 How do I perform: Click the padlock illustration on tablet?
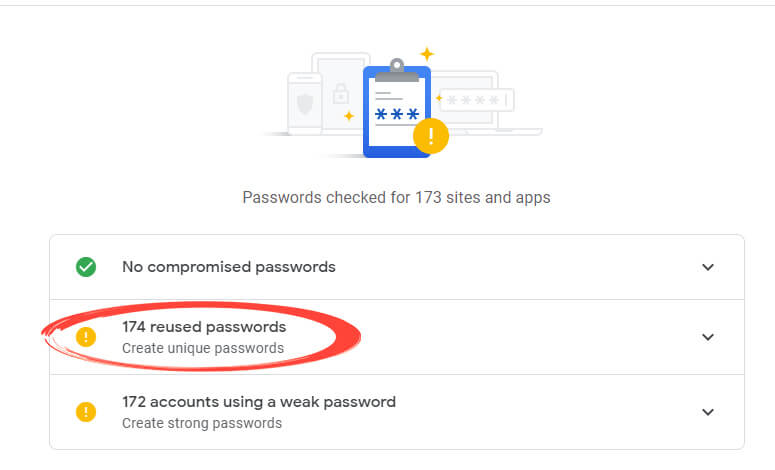click(x=341, y=93)
